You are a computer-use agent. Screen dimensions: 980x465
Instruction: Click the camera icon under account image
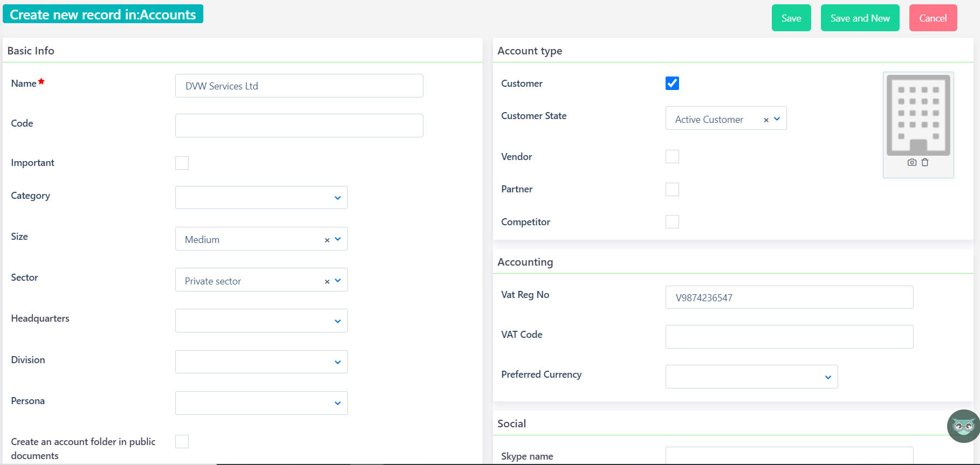(912, 162)
